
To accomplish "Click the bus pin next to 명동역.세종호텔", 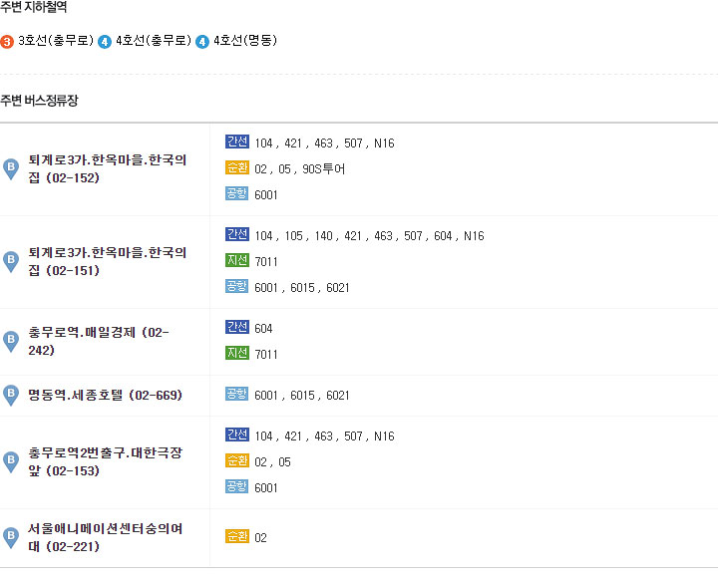I will [11, 396].
